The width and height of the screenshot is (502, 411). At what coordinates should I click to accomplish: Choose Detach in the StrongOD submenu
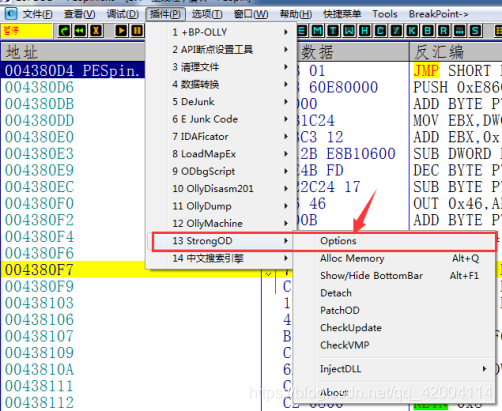(x=394, y=293)
